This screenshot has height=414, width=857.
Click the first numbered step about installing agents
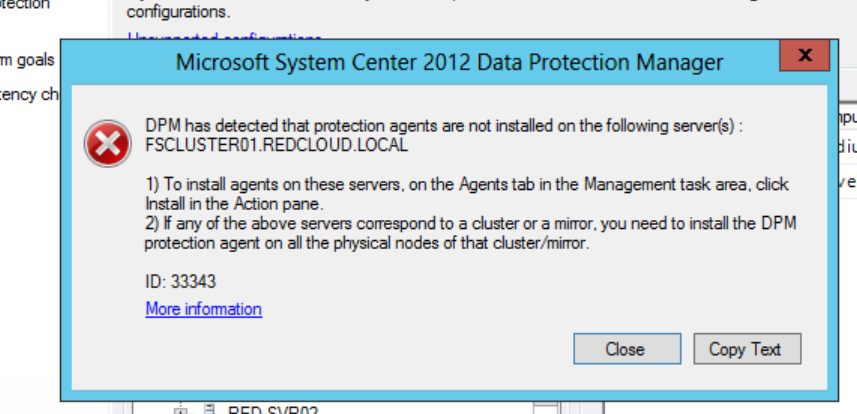tap(467, 194)
